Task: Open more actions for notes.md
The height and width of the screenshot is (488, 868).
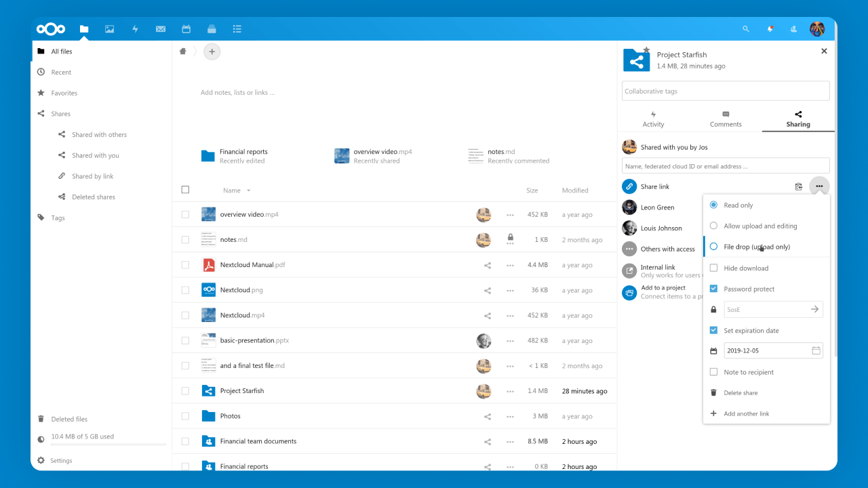Action: click(x=510, y=240)
